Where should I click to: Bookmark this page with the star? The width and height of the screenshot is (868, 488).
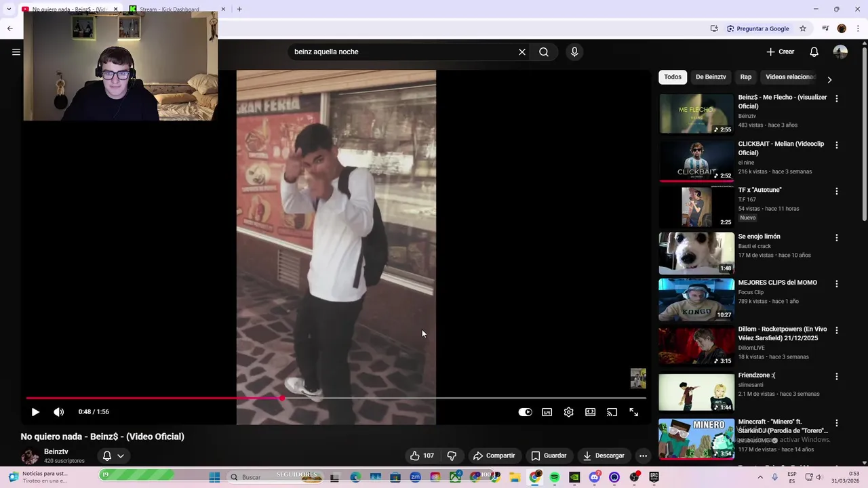pos(803,28)
